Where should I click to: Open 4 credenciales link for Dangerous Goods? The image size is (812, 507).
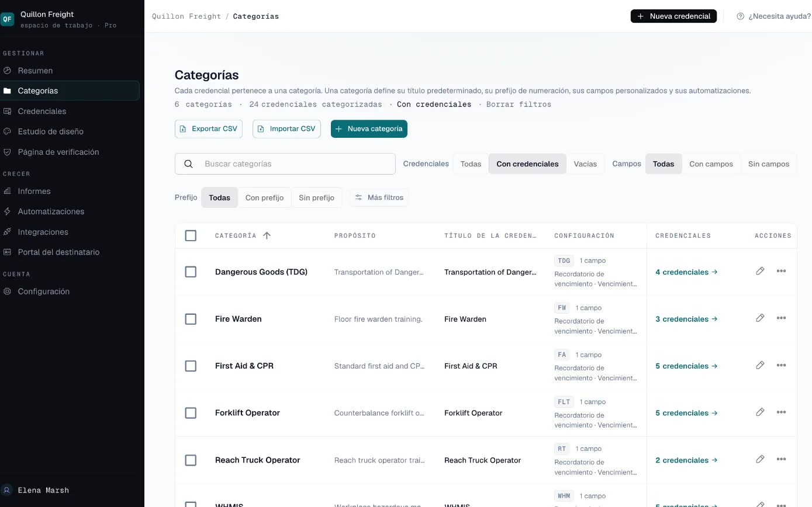[686, 272]
